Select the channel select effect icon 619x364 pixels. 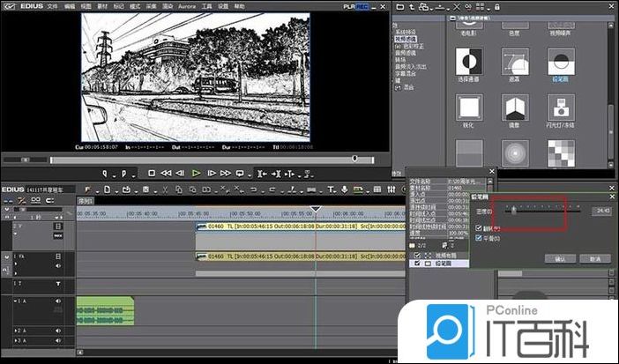pyautogui.click(x=467, y=61)
